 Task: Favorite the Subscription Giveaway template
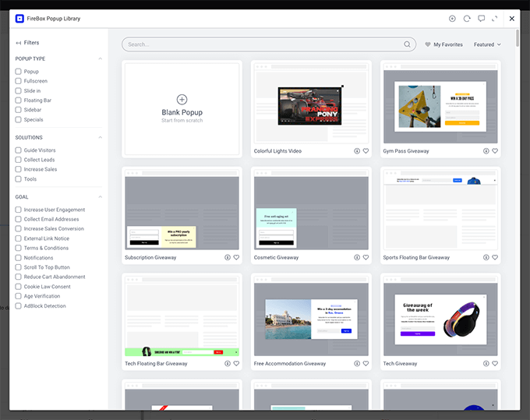(x=236, y=257)
